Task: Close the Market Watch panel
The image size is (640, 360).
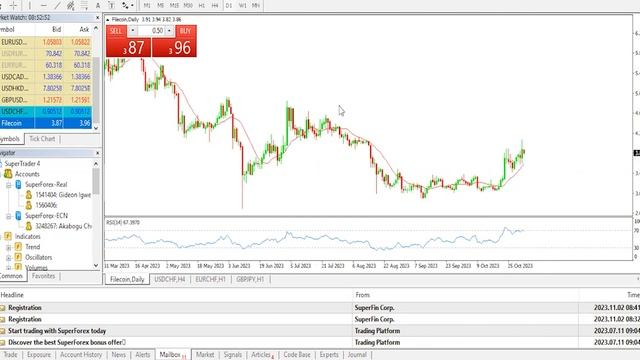Action: click(97, 18)
